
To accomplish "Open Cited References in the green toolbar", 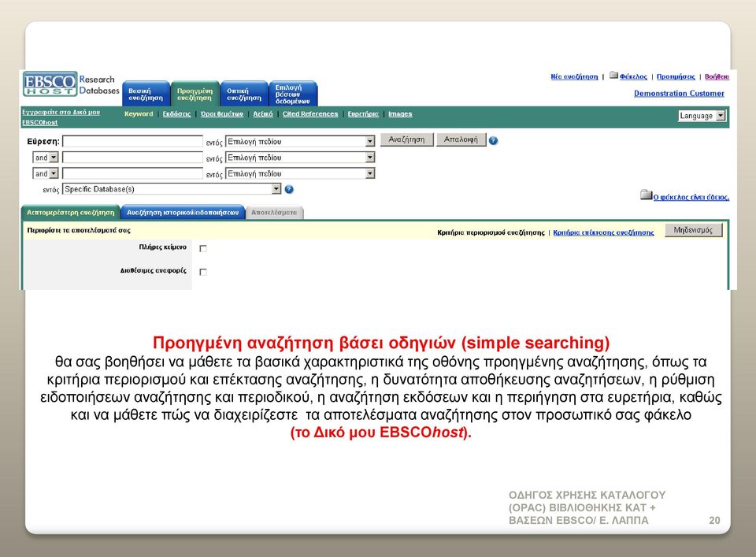I will click(x=310, y=113).
